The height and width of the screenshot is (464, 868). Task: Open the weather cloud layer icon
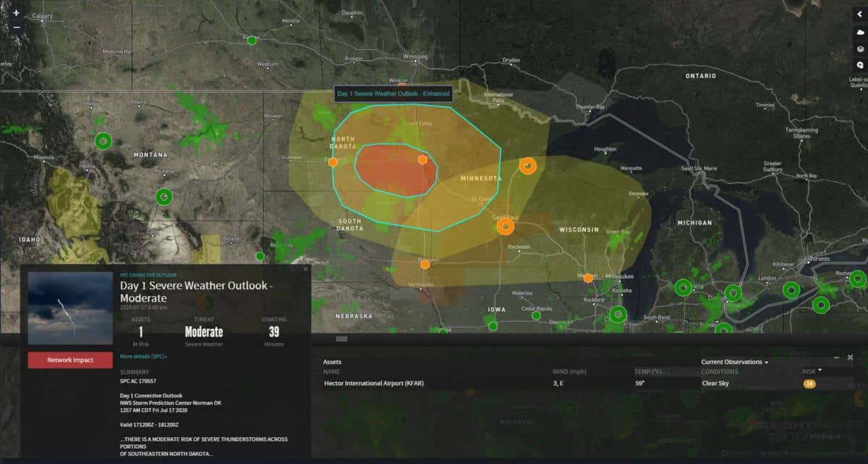(x=859, y=33)
